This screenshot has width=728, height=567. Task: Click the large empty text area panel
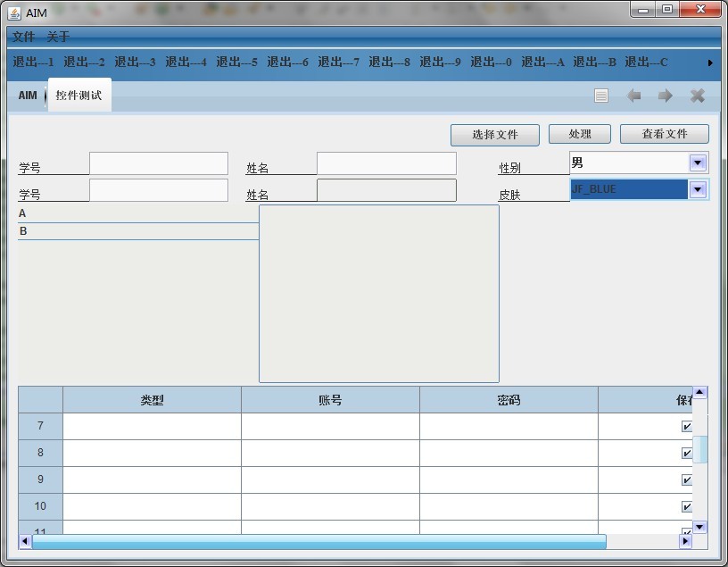pos(379,294)
